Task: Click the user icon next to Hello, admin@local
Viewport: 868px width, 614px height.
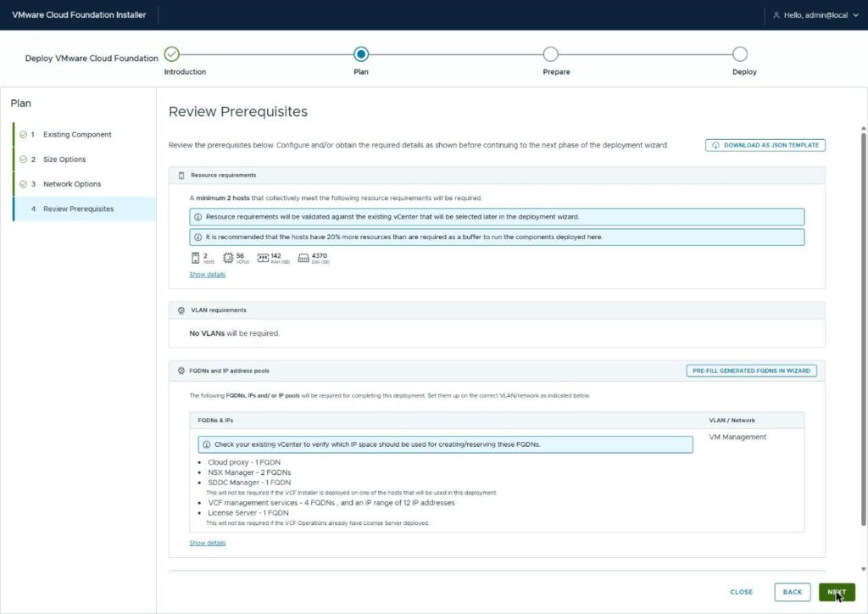Action: pyautogui.click(x=776, y=15)
